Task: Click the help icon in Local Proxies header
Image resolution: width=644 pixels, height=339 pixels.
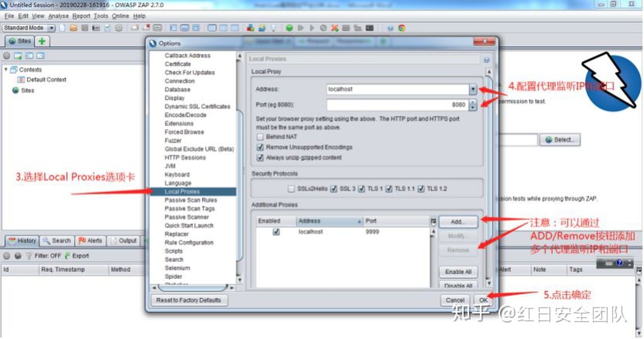Action: [x=487, y=59]
